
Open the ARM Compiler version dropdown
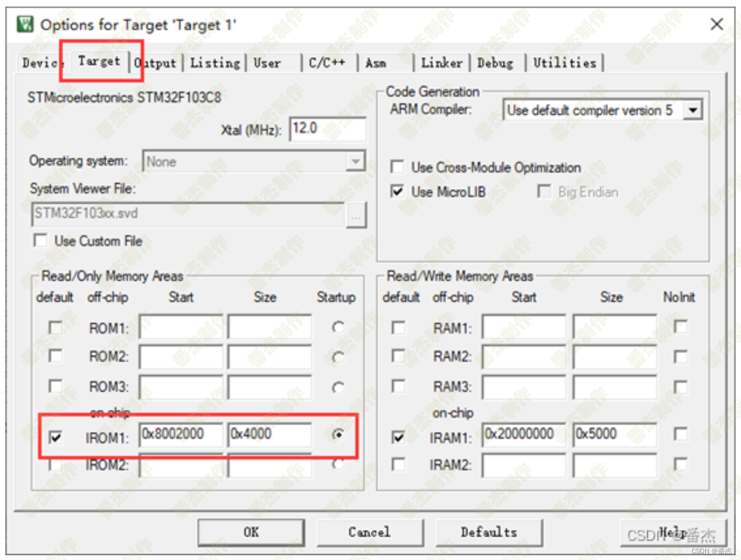[x=693, y=110]
